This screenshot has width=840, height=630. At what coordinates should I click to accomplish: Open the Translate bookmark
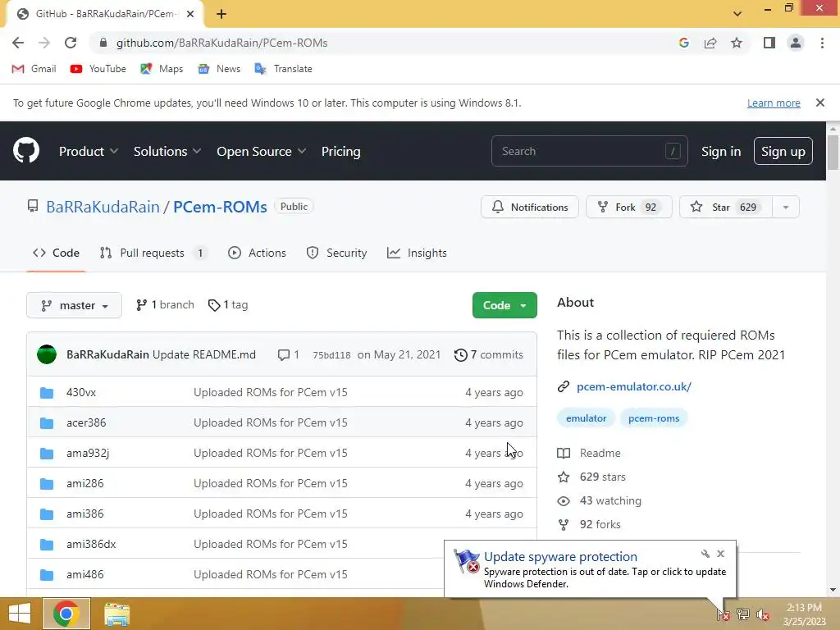coord(283,69)
